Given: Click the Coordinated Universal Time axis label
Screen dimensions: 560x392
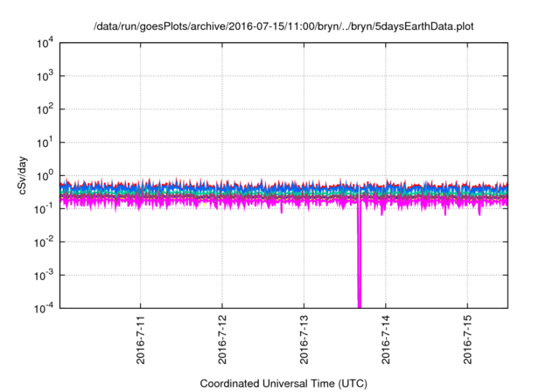Looking at the screenshot, I should 283,383.
